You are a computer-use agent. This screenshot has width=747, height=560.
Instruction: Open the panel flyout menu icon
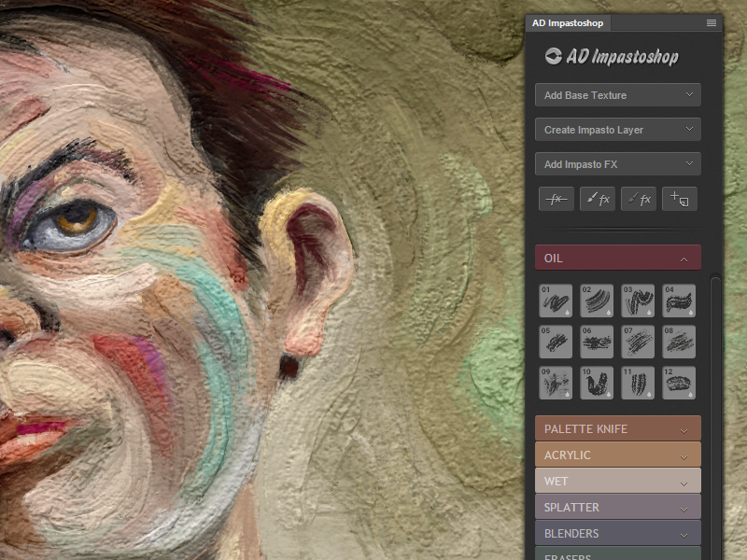(712, 22)
